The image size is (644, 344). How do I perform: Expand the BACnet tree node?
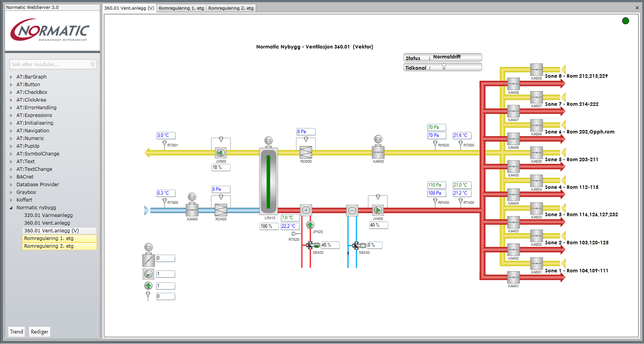tap(11, 177)
